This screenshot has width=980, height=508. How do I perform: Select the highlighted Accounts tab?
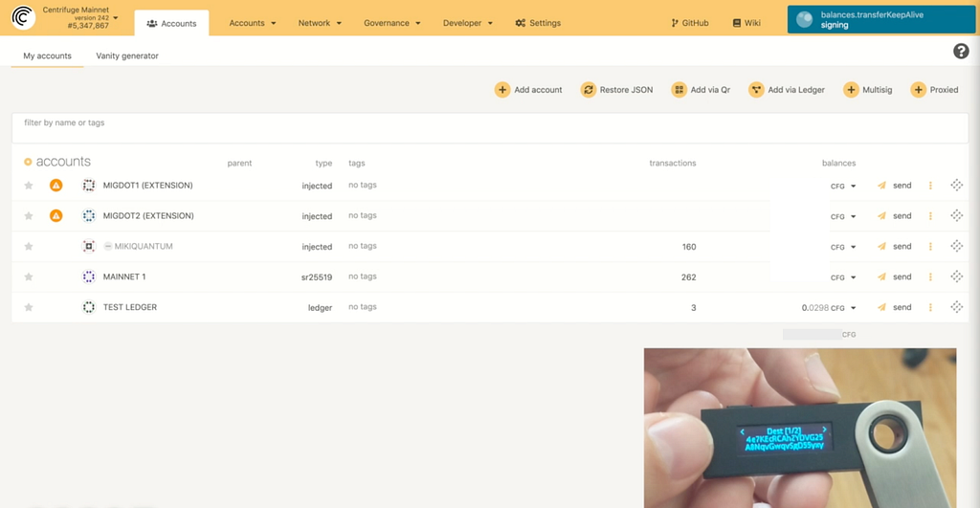(171, 23)
